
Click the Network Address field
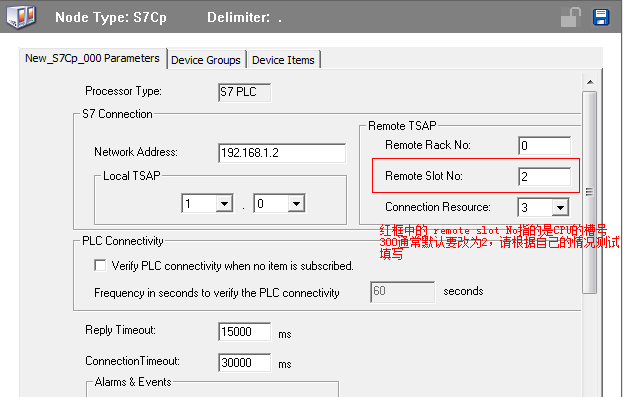282,153
